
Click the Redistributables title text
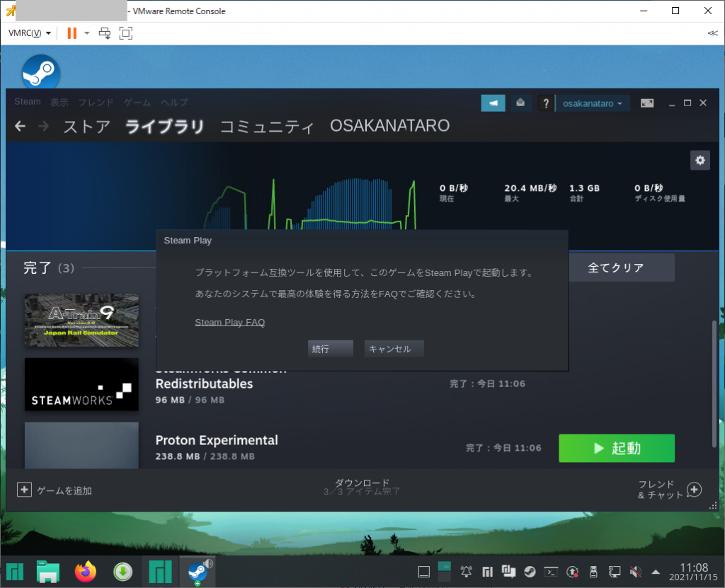point(205,384)
